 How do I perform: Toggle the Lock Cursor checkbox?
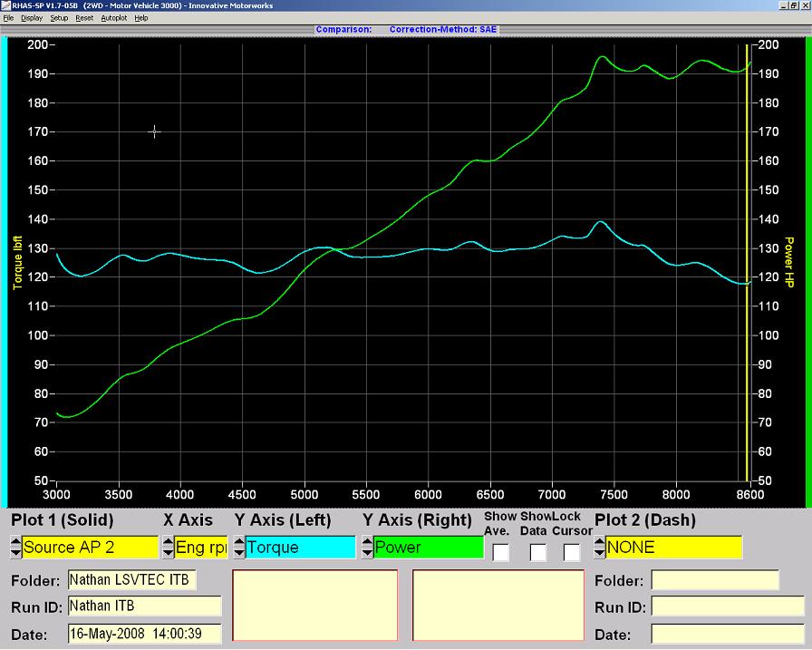tap(572, 552)
